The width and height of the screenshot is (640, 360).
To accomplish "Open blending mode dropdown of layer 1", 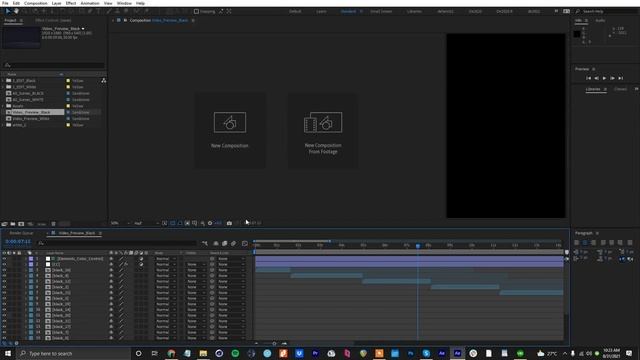I will [x=165, y=259].
